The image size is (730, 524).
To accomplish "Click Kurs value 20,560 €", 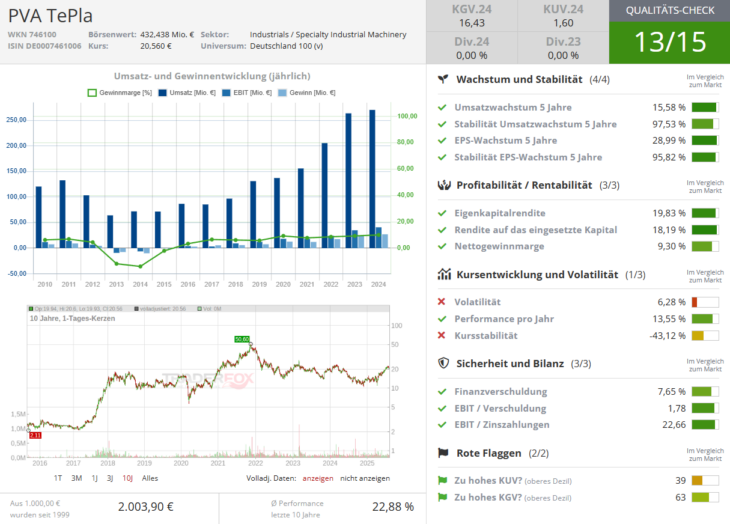I will [156, 46].
